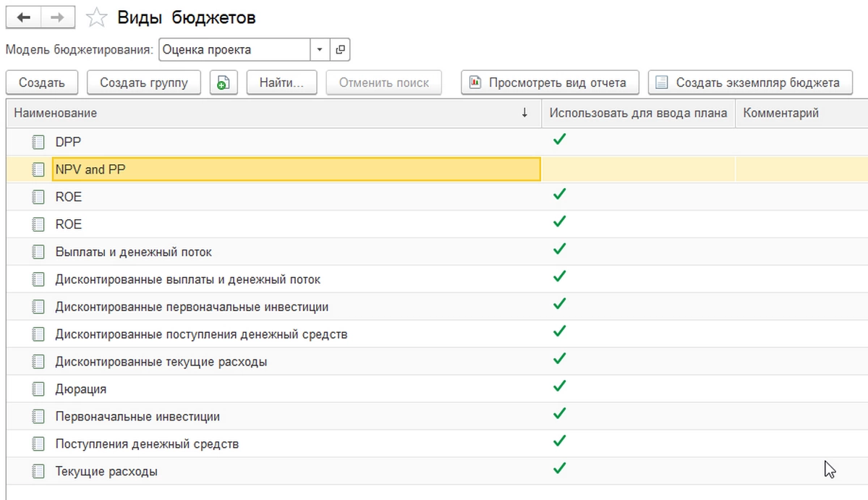868x500 pixels.
Task: Click Создать экземпляр бюджета button
Action: pos(749,82)
